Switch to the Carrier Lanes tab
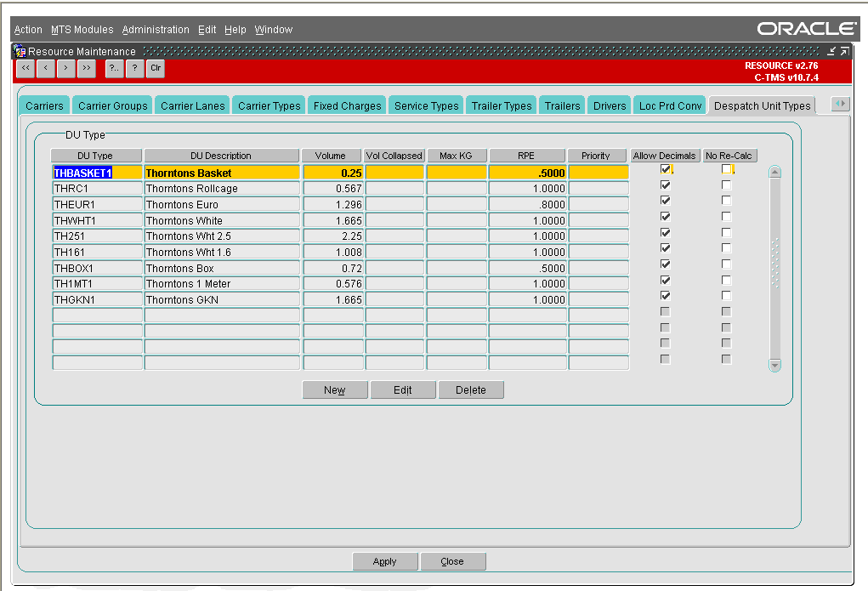The width and height of the screenshot is (868, 591). click(x=193, y=105)
